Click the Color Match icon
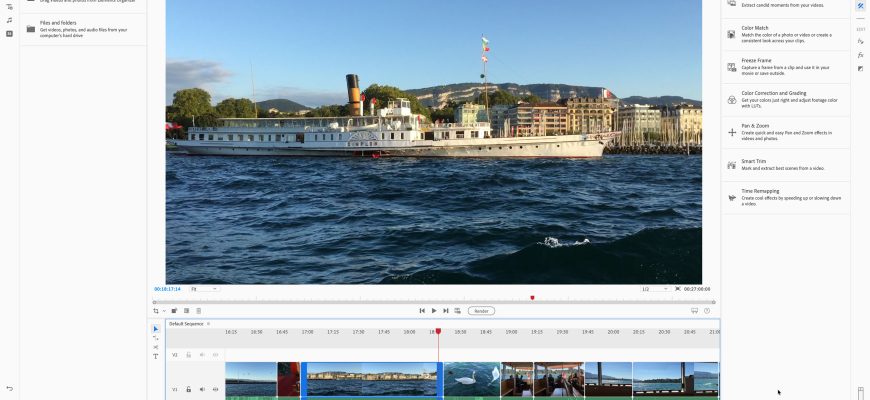Viewport: 870px width, 400px height. tap(732, 34)
